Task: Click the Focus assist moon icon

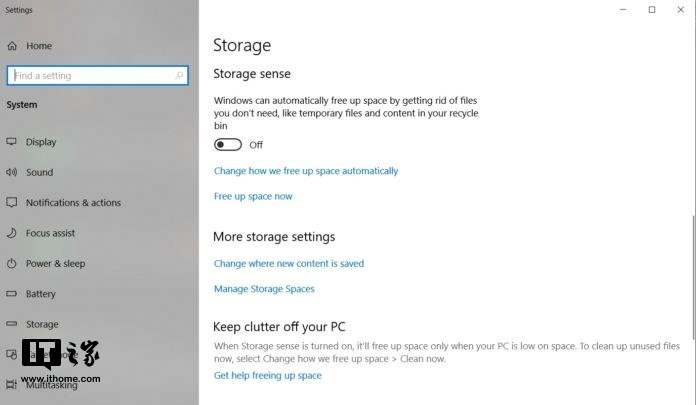Action: click(x=12, y=233)
